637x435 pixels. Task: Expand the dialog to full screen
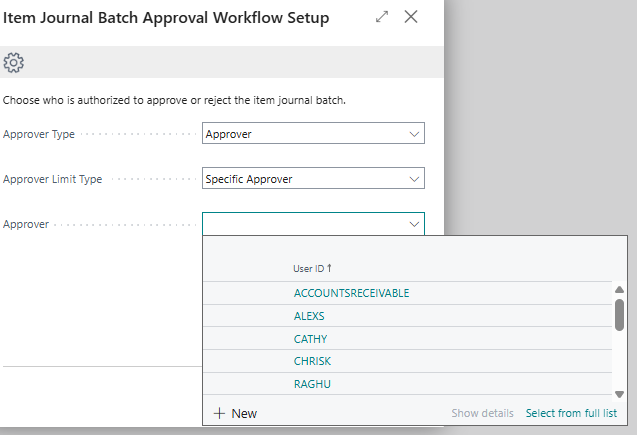click(x=382, y=18)
